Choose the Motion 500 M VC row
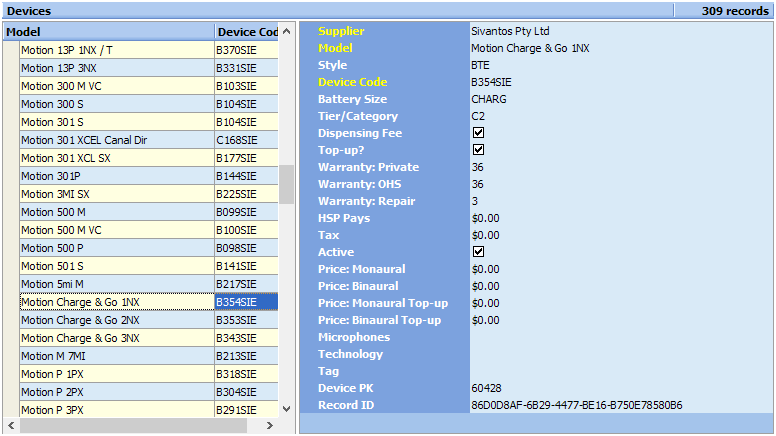The image size is (776, 436). 116,230
